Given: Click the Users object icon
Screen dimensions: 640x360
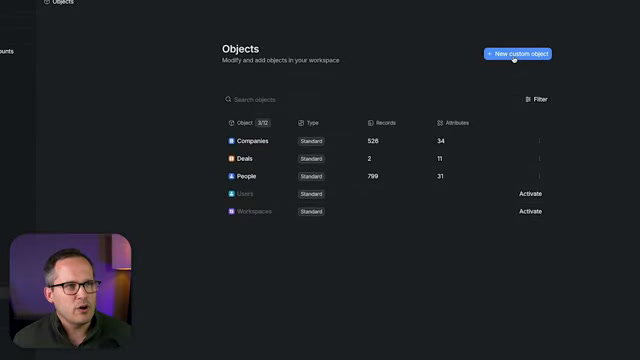Looking at the screenshot, I should [231, 194].
